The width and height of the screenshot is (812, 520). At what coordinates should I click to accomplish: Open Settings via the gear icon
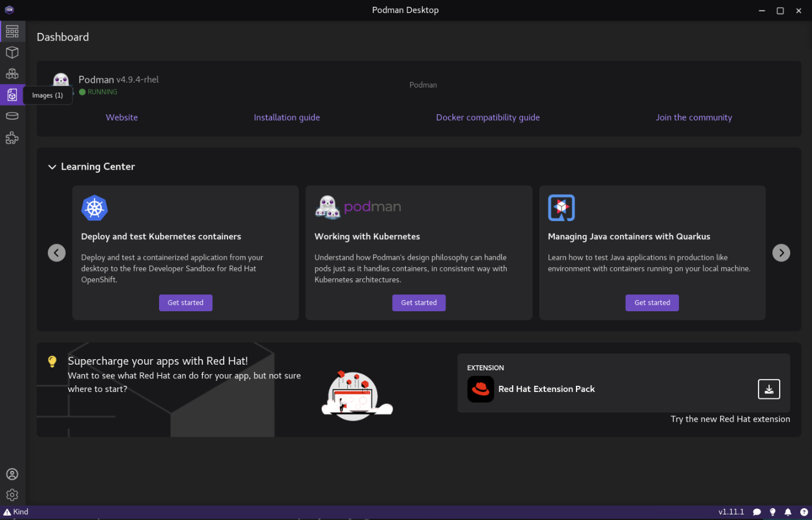tap(12, 495)
